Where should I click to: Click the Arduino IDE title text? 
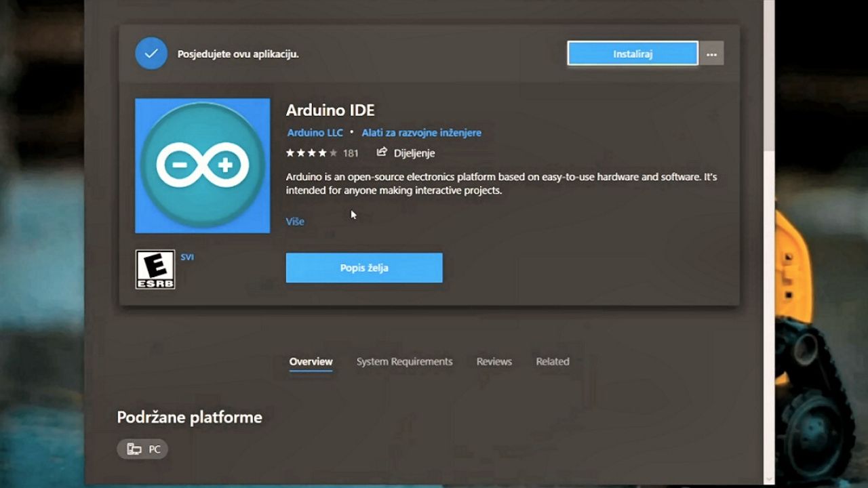point(330,110)
